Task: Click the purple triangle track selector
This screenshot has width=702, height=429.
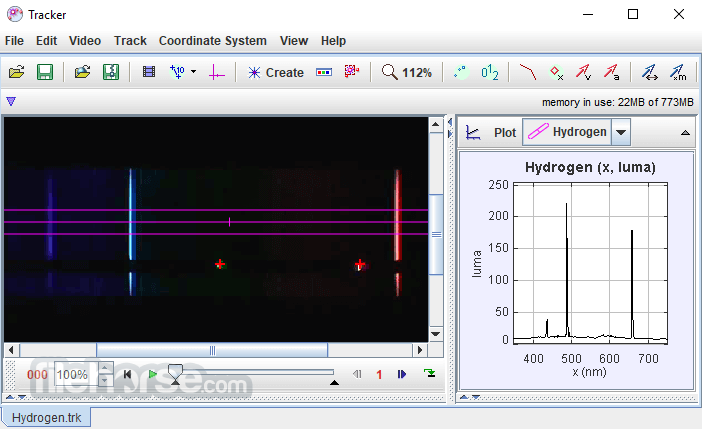Action: pyautogui.click(x=11, y=101)
